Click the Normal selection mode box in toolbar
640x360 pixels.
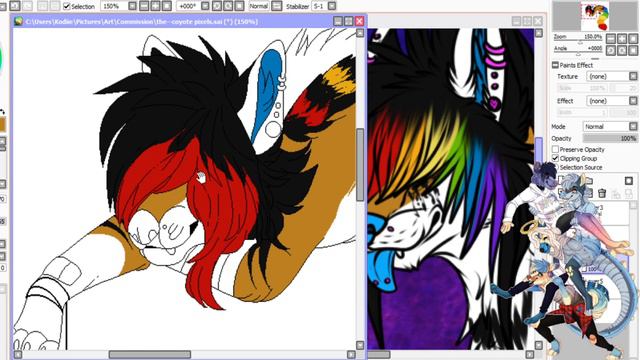click(x=258, y=6)
